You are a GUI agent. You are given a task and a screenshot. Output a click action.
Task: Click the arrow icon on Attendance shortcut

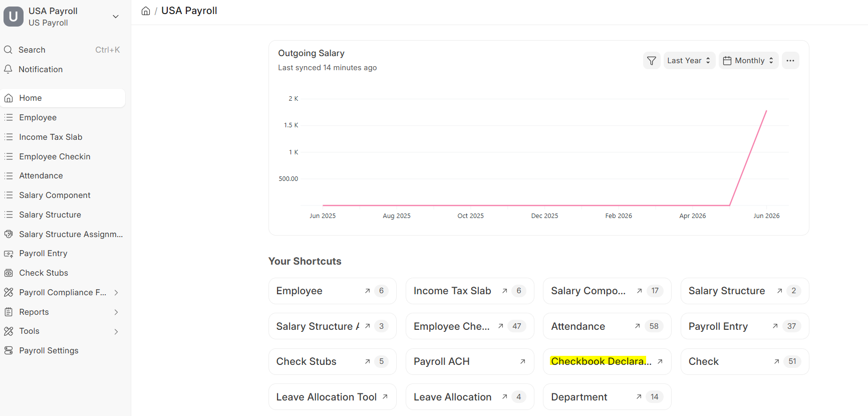[638, 326]
